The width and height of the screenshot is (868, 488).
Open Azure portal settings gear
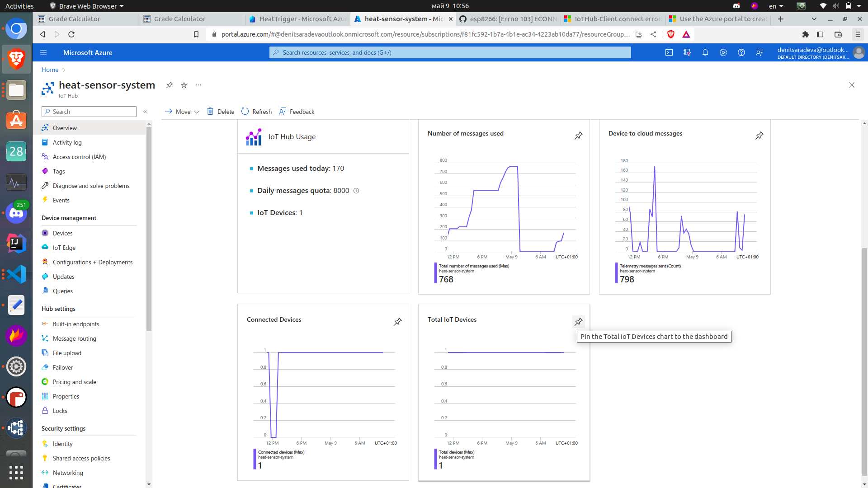[x=723, y=52]
